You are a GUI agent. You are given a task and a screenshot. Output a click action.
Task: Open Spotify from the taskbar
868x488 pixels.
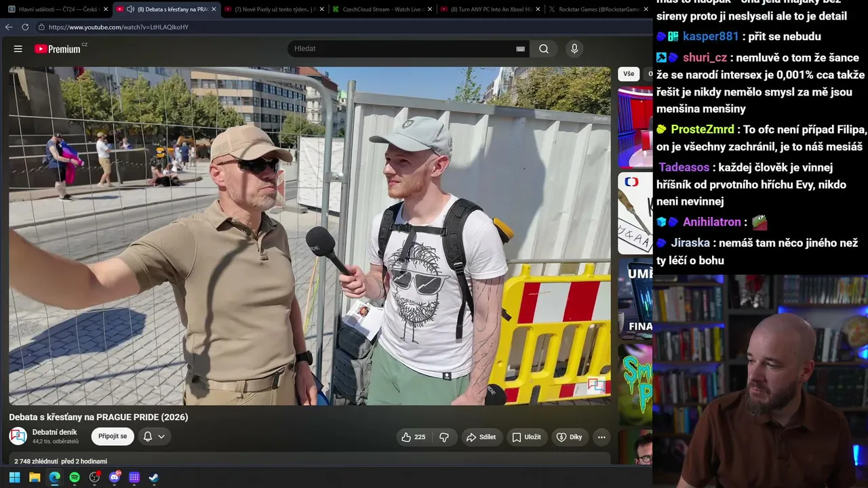coord(75,477)
